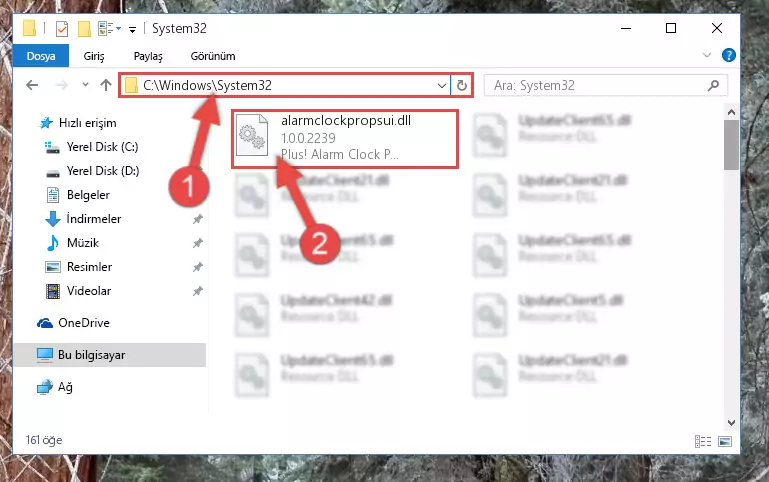Refresh the System32 folder view
Screen dimensions: 769x482
[x=461, y=85]
